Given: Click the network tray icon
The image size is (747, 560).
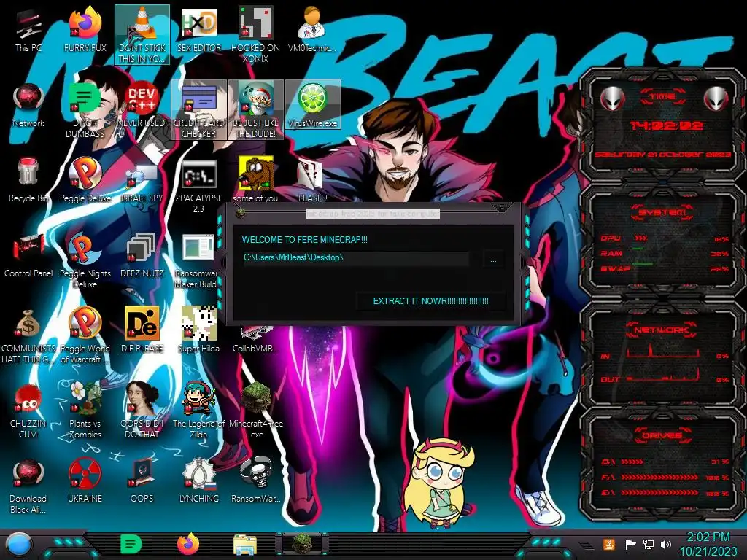Looking at the screenshot, I should click(x=648, y=544).
